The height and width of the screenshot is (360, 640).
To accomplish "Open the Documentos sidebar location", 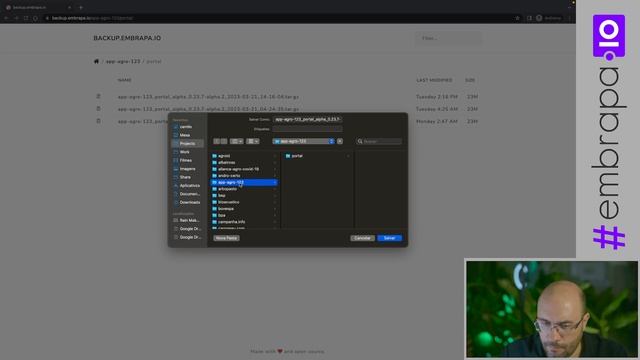I will [187, 194].
